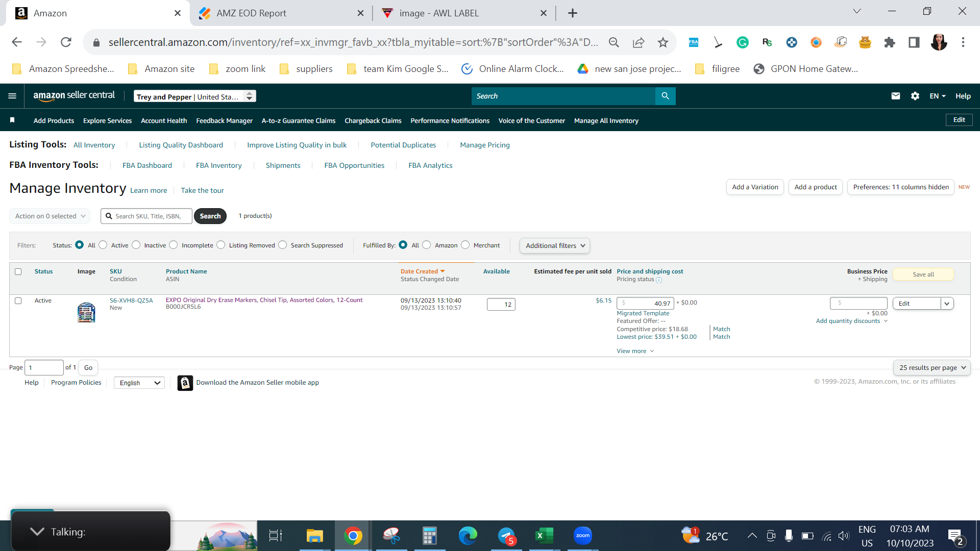Check the select-all checkbox in the table header
The height and width of the screenshot is (551, 980).
18,272
